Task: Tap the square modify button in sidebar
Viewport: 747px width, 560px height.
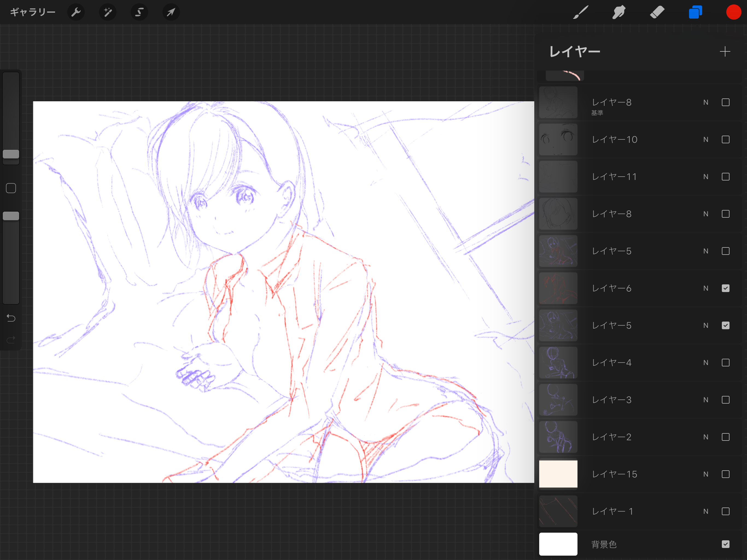Action: [11, 188]
